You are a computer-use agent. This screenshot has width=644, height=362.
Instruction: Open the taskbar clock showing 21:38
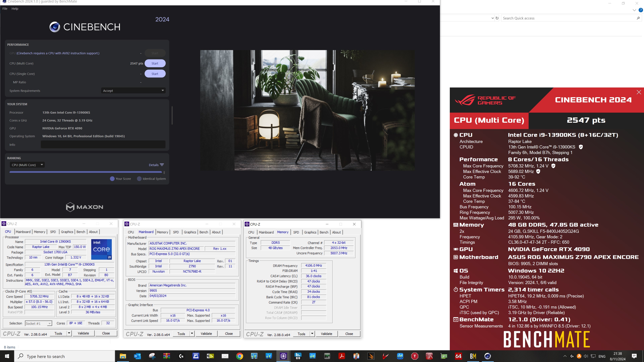pyautogui.click(x=618, y=356)
